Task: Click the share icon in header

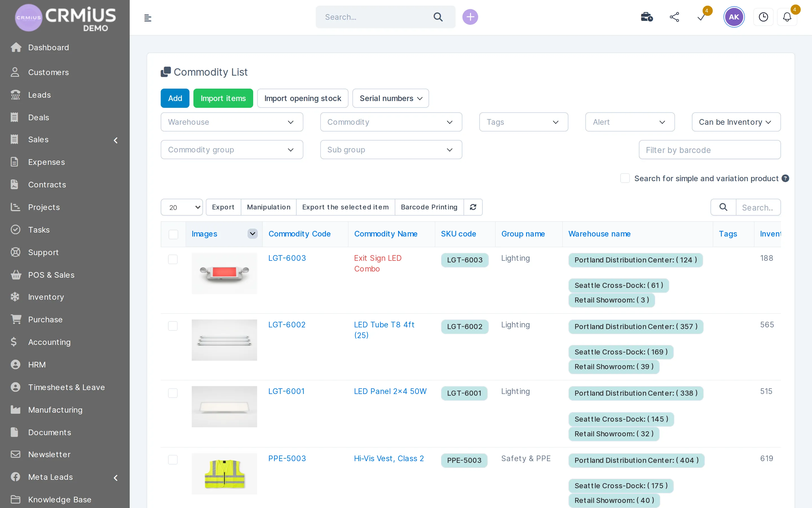Action: click(x=674, y=17)
